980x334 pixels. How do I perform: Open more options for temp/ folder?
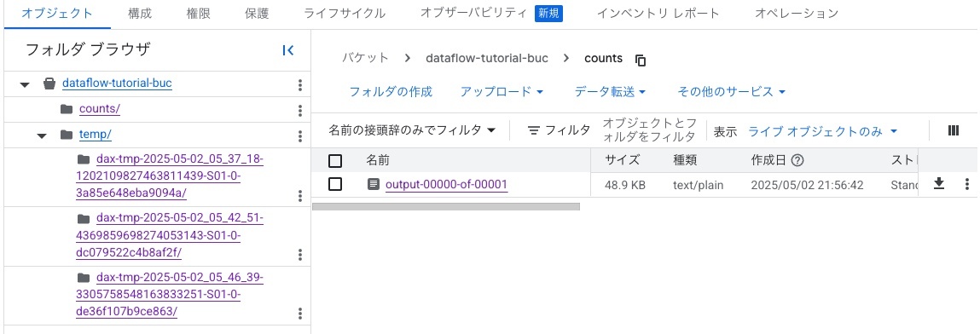pyautogui.click(x=300, y=136)
